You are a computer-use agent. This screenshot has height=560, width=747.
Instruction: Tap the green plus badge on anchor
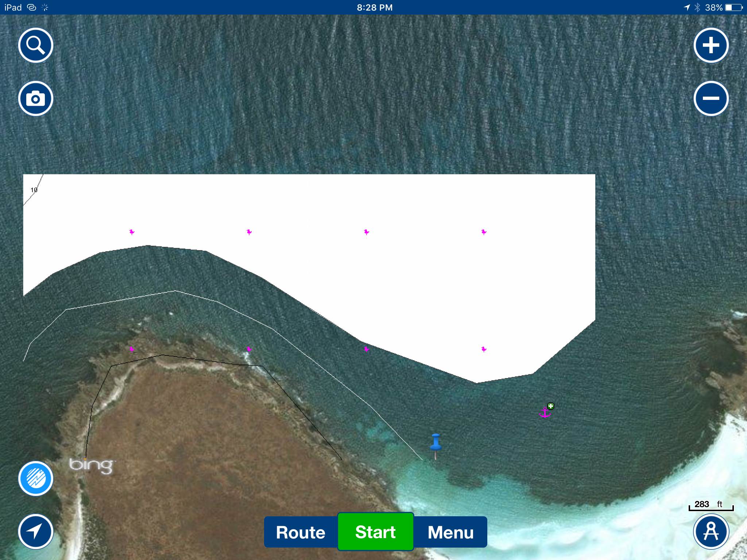[551, 406]
